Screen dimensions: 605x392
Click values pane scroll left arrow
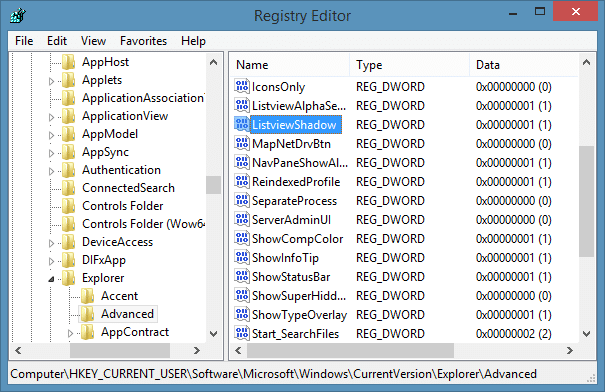(x=238, y=350)
